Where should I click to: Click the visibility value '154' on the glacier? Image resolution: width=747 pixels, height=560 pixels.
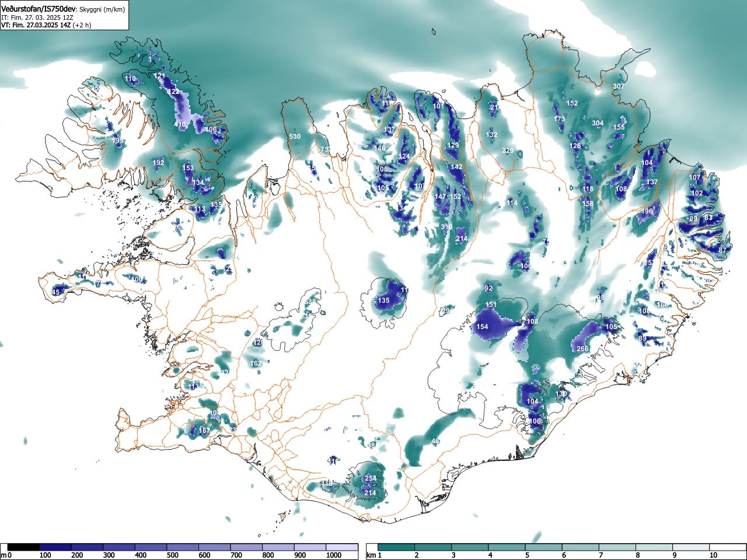(482, 327)
